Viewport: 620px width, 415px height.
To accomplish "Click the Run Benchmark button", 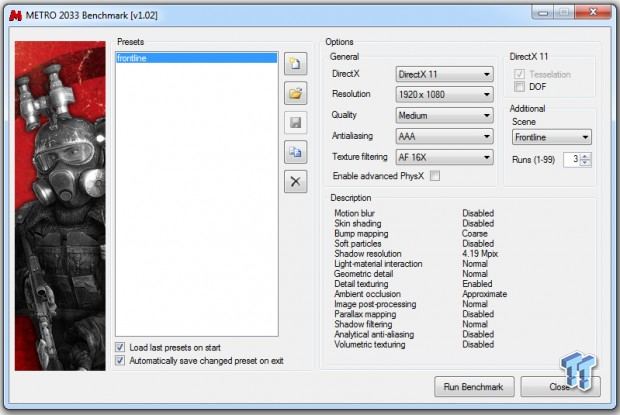I will pyautogui.click(x=474, y=387).
